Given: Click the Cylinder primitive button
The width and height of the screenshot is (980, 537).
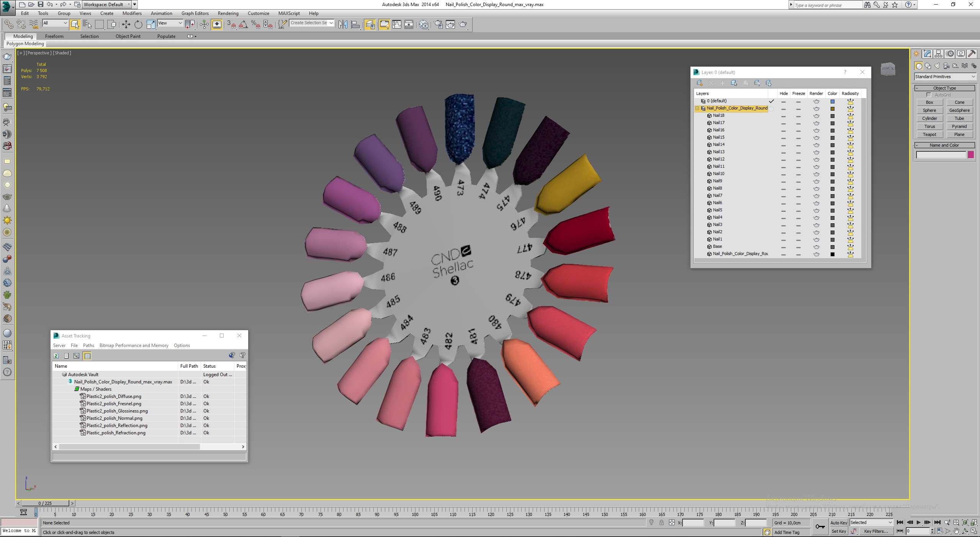Looking at the screenshot, I should [x=929, y=118].
